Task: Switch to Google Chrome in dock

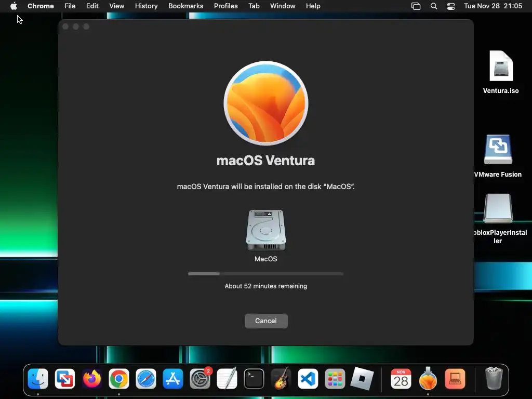Action: (x=119, y=379)
